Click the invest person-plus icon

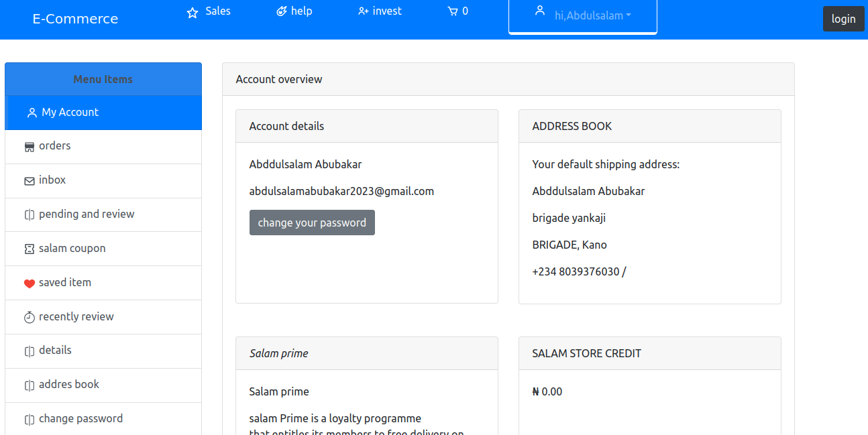pyautogui.click(x=364, y=11)
